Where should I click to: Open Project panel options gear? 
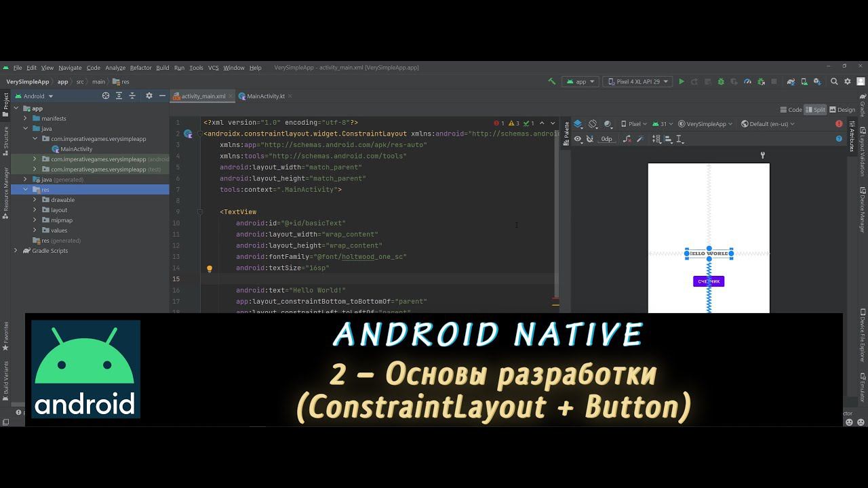pyautogui.click(x=149, y=96)
